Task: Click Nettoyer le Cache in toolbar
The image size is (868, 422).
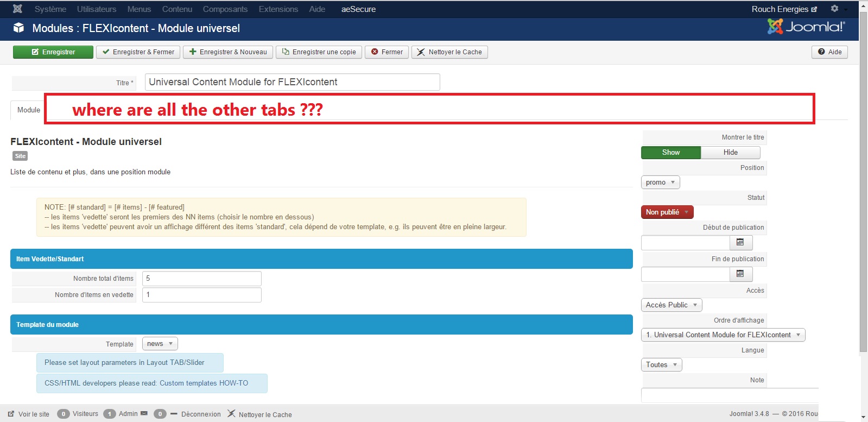Action: 449,52
